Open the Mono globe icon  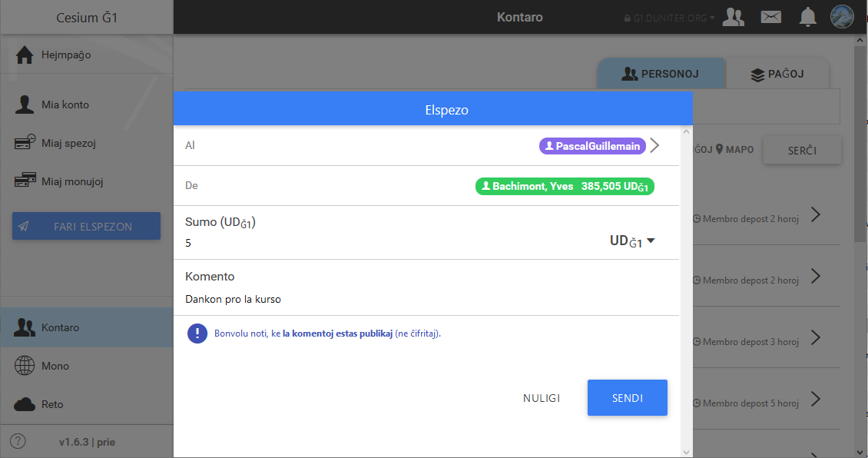click(x=25, y=366)
